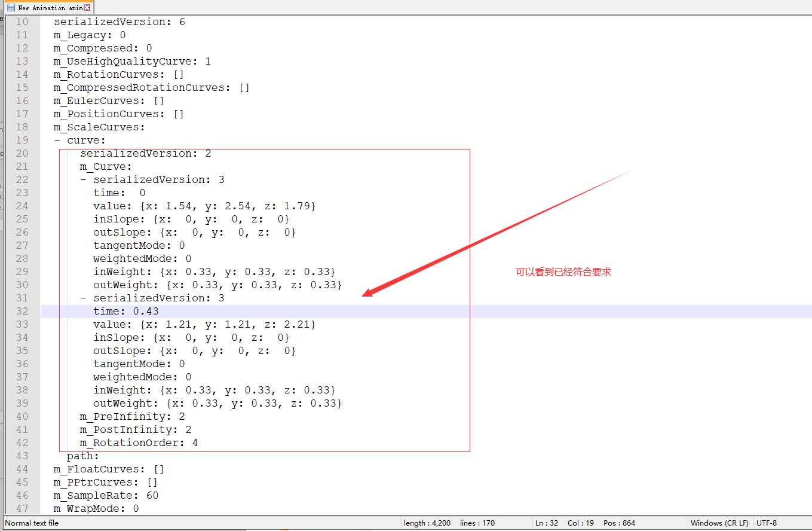Click the 'm_RotationCurves: []' line
Image resolution: width=812 pixels, height=531 pixels.
pos(119,74)
